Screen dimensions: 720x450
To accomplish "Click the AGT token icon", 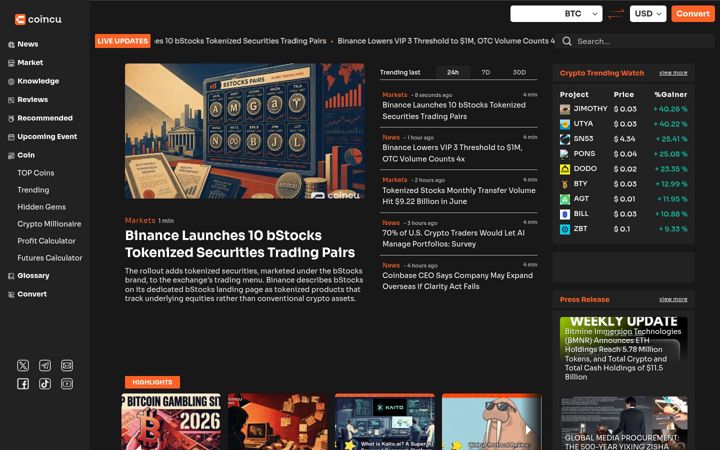I will [565, 199].
